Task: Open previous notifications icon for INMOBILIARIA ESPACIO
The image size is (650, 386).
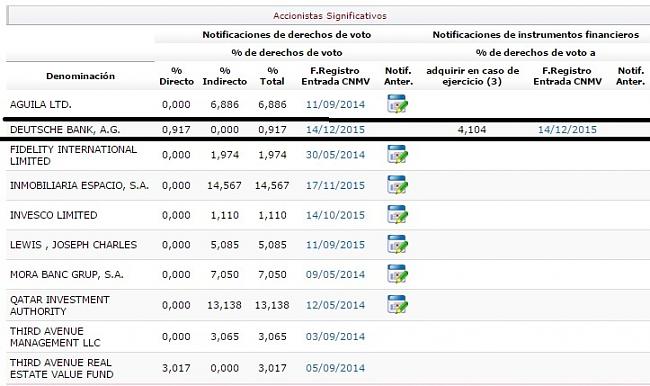Action: tap(397, 185)
